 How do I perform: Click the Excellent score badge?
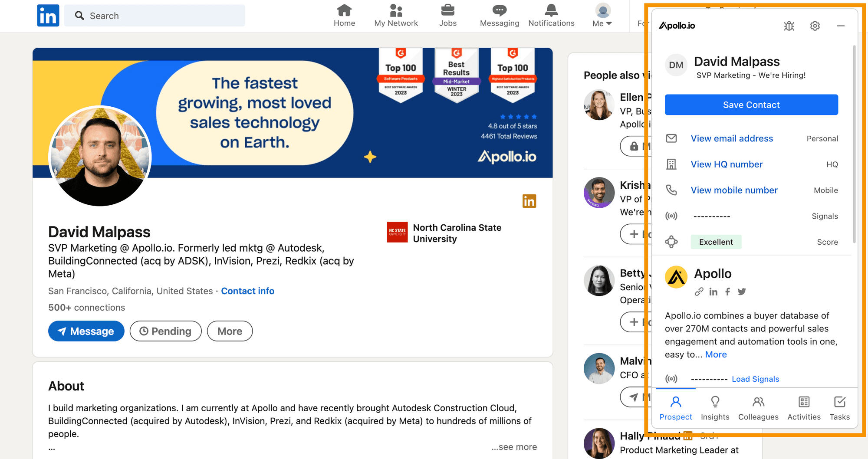coord(716,242)
